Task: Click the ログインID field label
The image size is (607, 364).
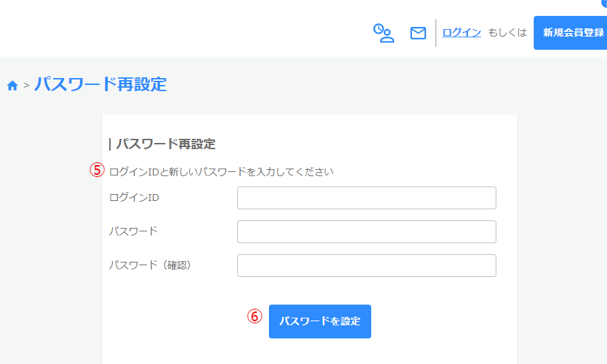Action: pos(134,198)
